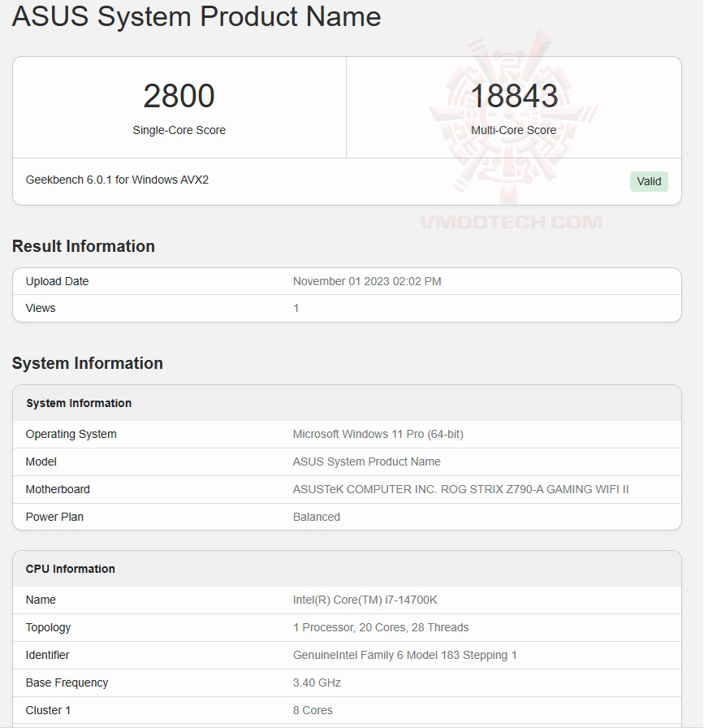The height and width of the screenshot is (728, 704).
Task: Select the Geekbench 6.0.1 for Windows AVX2 text
Action: pos(117,180)
